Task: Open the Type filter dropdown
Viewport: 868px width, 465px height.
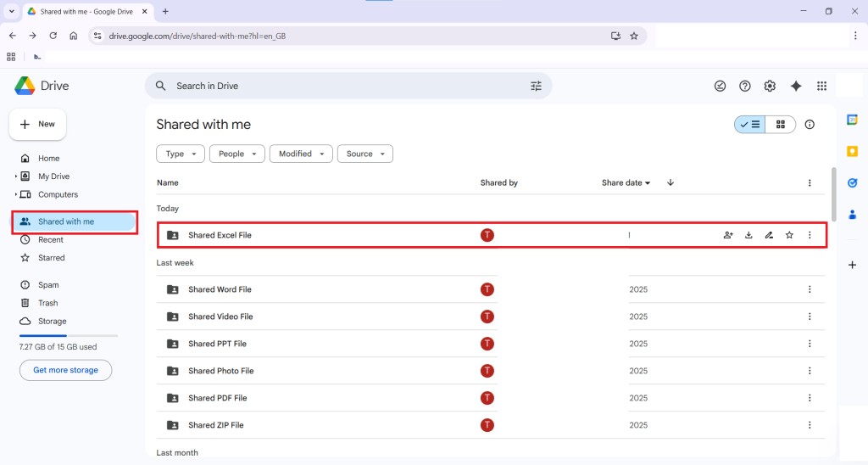Action: click(181, 154)
